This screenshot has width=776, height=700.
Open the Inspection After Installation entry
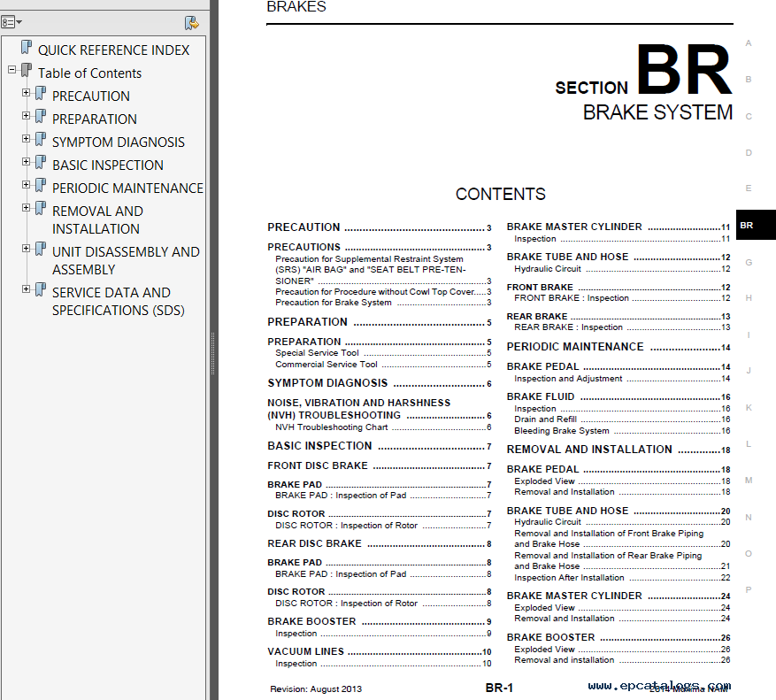tap(622, 578)
